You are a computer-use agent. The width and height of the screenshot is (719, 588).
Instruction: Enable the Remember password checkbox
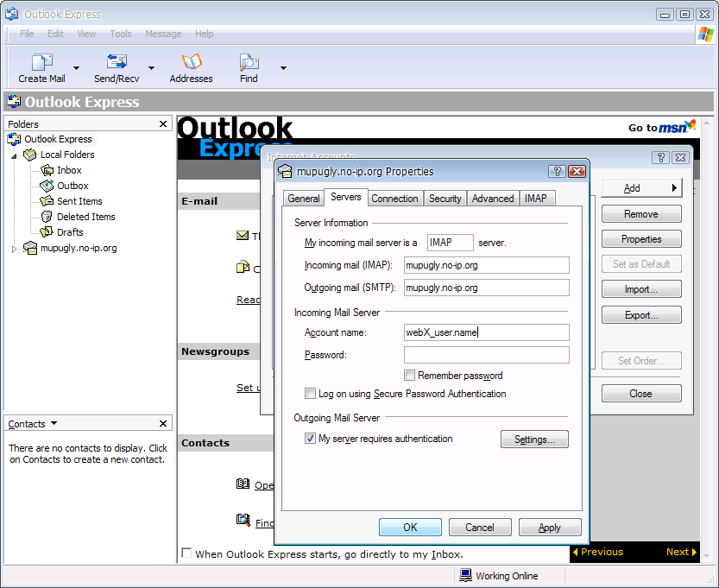coord(410,376)
